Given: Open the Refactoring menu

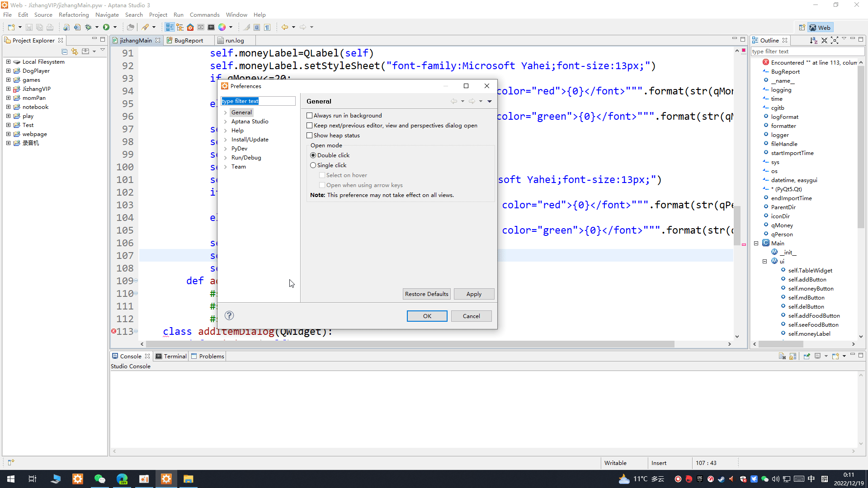Looking at the screenshot, I should tap(74, 15).
